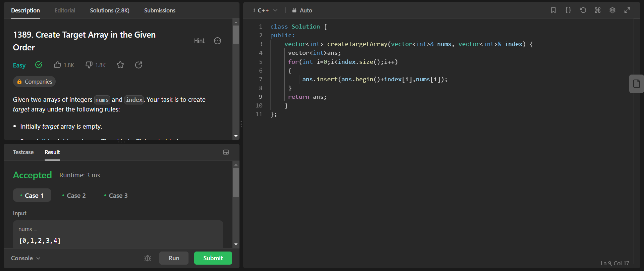Image resolution: width=644 pixels, height=271 pixels.
Task: Add problem to favorites star
Action: coord(120,65)
